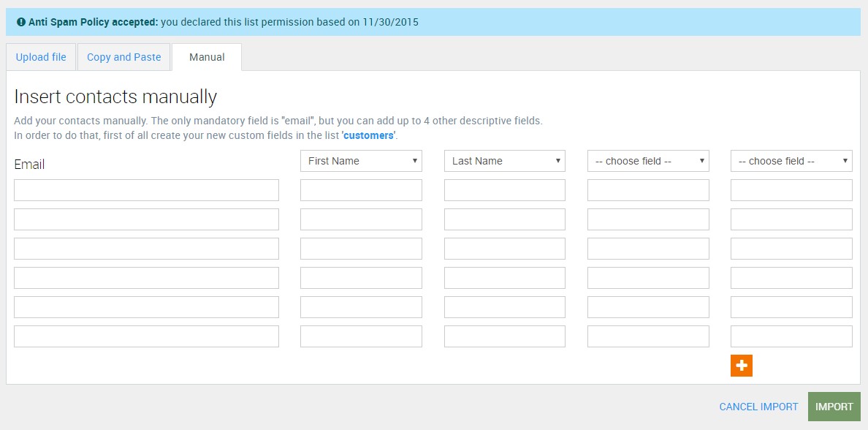This screenshot has width=868, height=430.
Task: Click the CANCEL IMPORT link
Action: [x=758, y=407]
